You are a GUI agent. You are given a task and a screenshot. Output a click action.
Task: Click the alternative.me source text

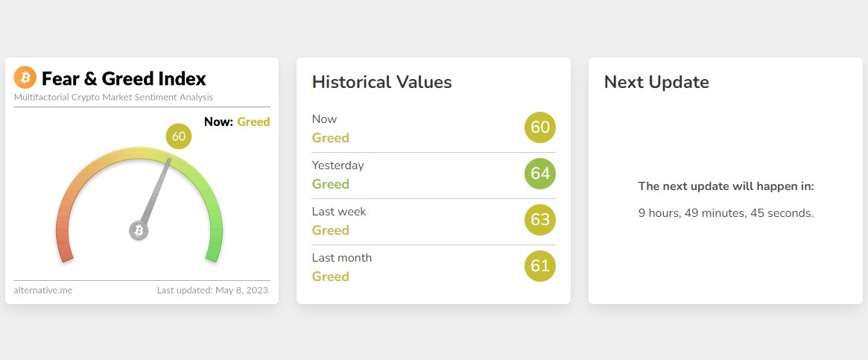[43, 290]
